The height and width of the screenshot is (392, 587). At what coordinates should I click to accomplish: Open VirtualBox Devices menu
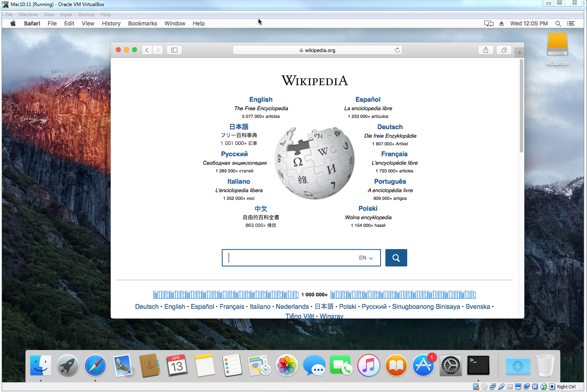86,15
